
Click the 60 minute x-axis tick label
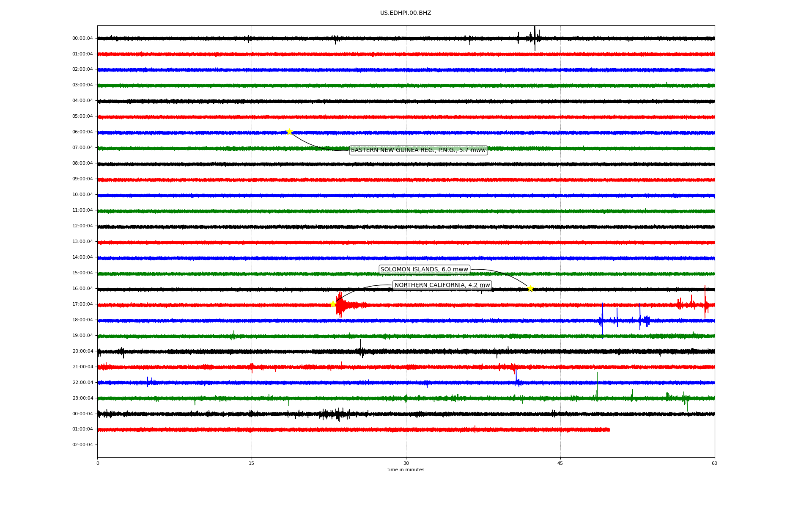coord(714,463)
